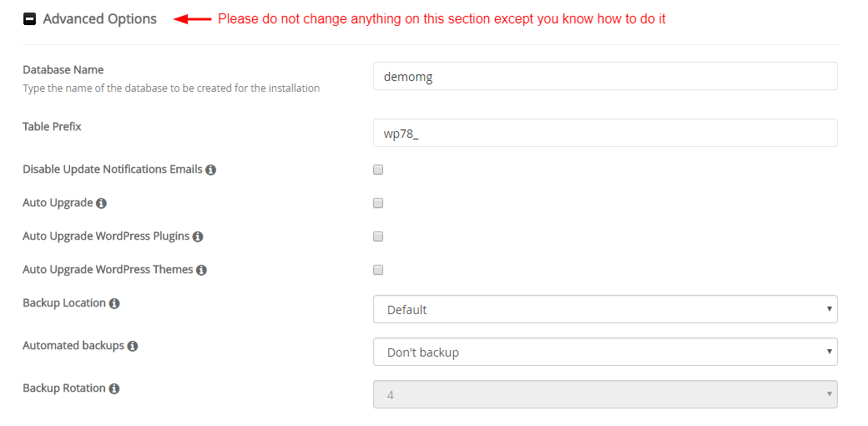Tick the Auto Upgrade checkbox
Screen dimensions: 868x426
pos(378,203)
